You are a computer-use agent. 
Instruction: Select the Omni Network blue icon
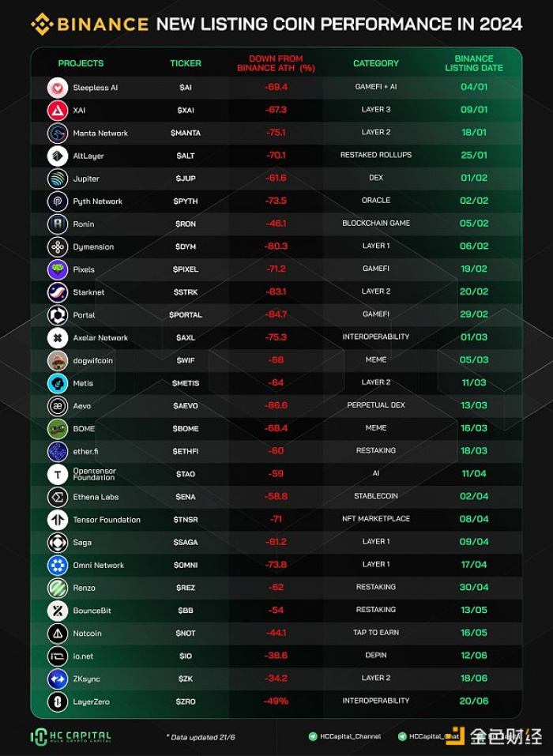point(58,565)
